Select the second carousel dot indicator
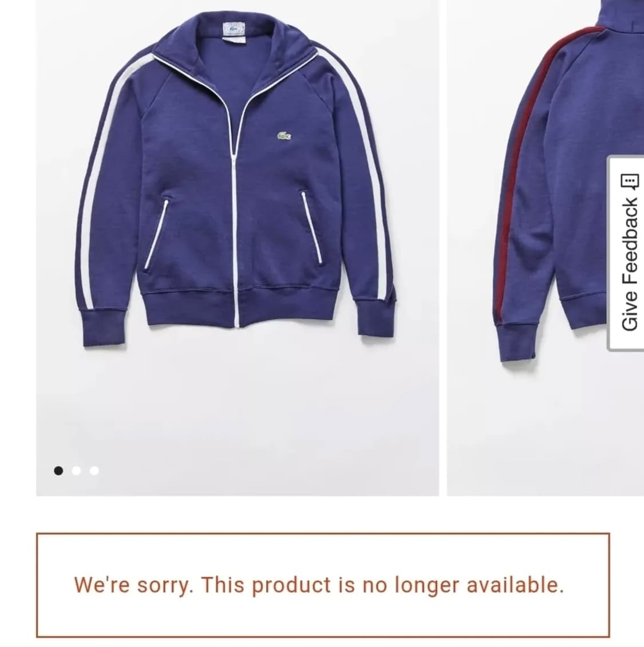The width and height of the screenshot is (644, 647). (76, 471)
